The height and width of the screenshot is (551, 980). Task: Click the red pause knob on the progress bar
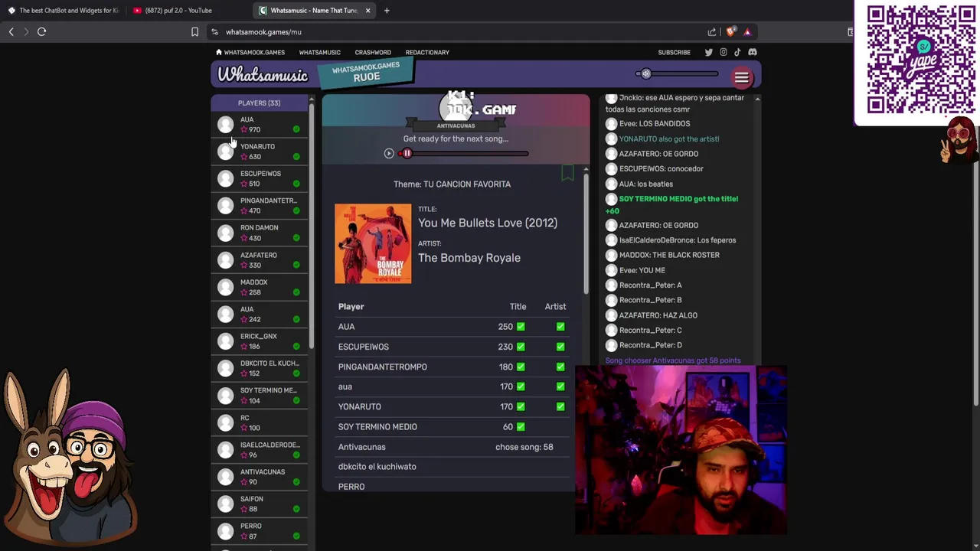coord(407,154)
